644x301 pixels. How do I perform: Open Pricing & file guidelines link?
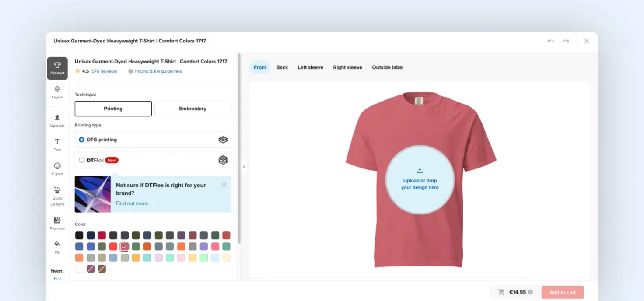click(158, 71)
